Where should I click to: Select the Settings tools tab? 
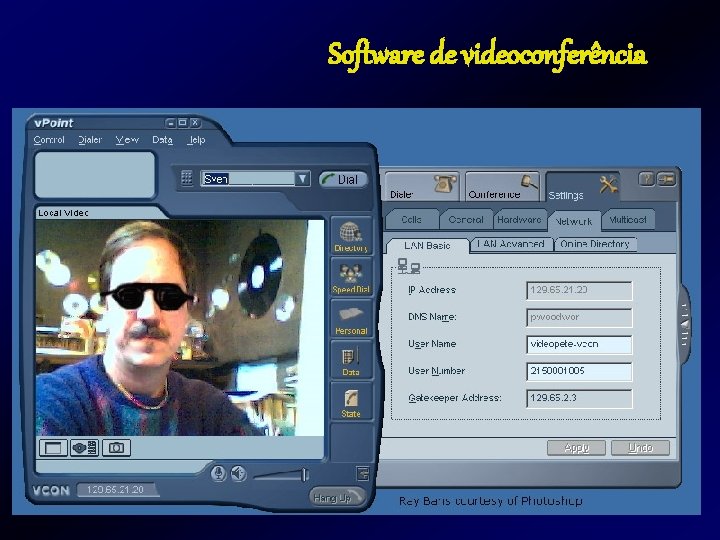click(x=583, y=187)
